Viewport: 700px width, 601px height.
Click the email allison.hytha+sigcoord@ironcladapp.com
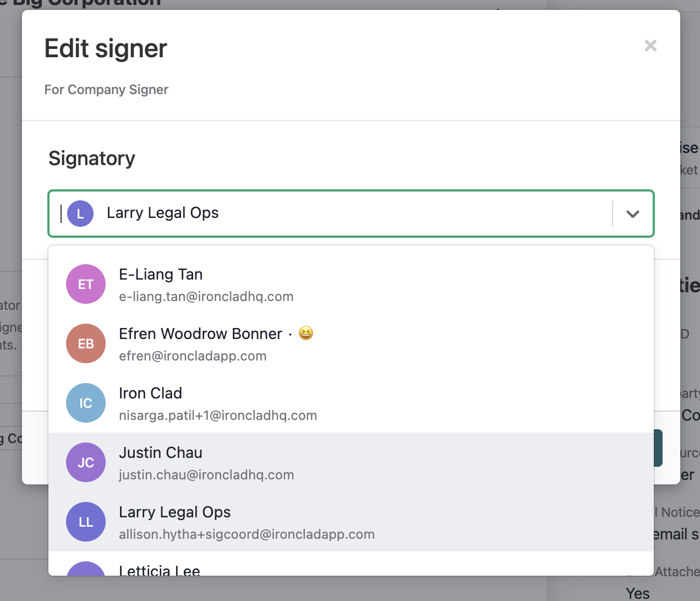[x=247, y=534]
